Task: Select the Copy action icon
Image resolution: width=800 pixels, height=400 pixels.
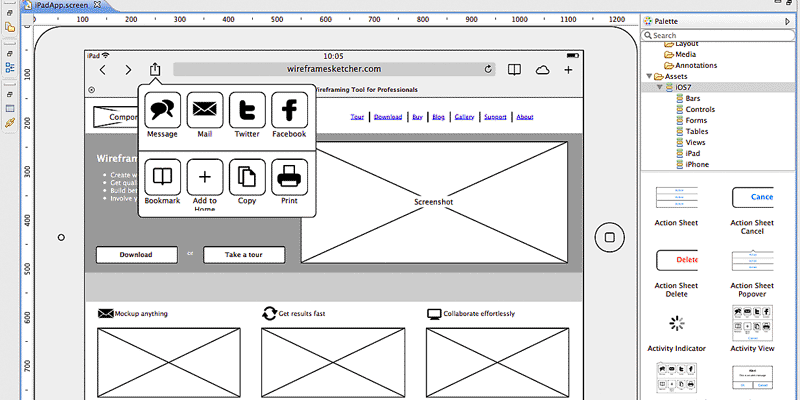Action: (247, 177)
